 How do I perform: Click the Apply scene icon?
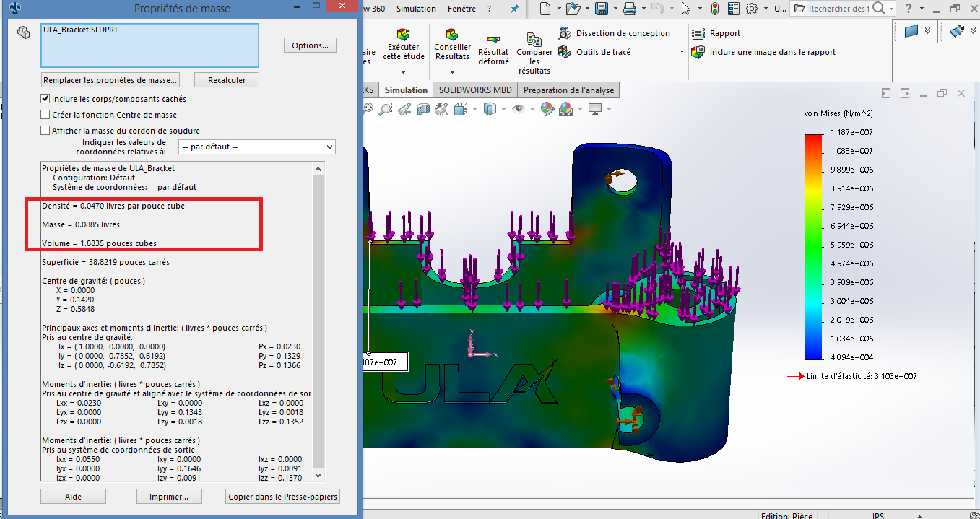(x=565, y=109)
